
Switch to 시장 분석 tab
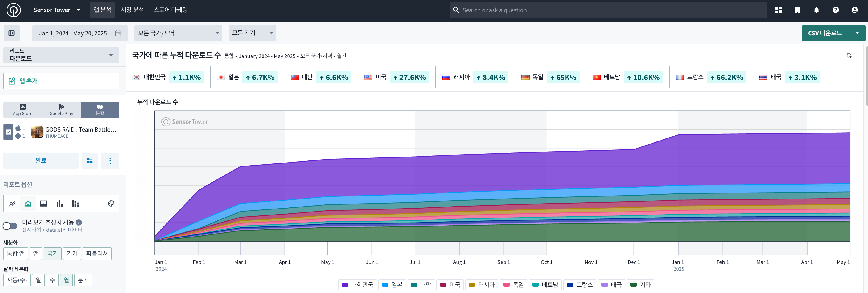[132, 10]
